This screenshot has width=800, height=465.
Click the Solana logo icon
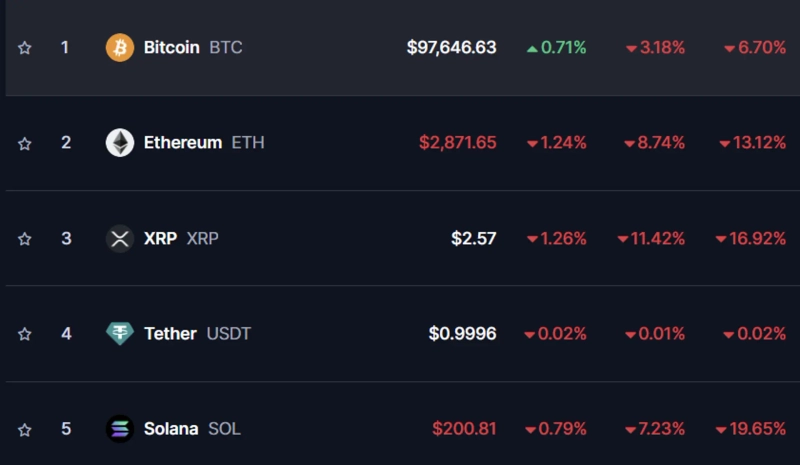point(120,429)
